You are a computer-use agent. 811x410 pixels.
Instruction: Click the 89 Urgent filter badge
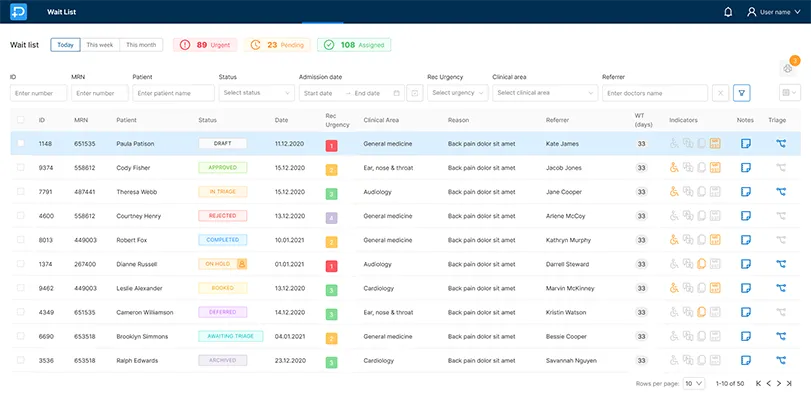[x=205, y=45]
